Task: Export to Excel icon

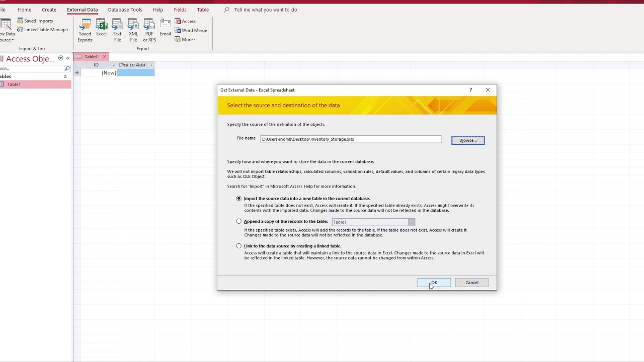Action: point(101,28)
